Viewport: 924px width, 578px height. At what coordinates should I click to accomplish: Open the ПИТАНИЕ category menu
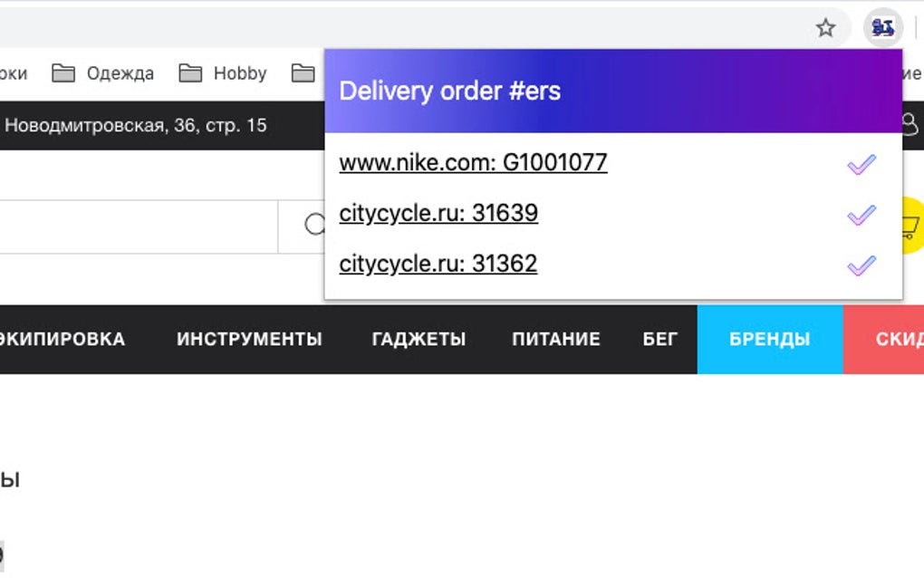click(x=557, y=339)
